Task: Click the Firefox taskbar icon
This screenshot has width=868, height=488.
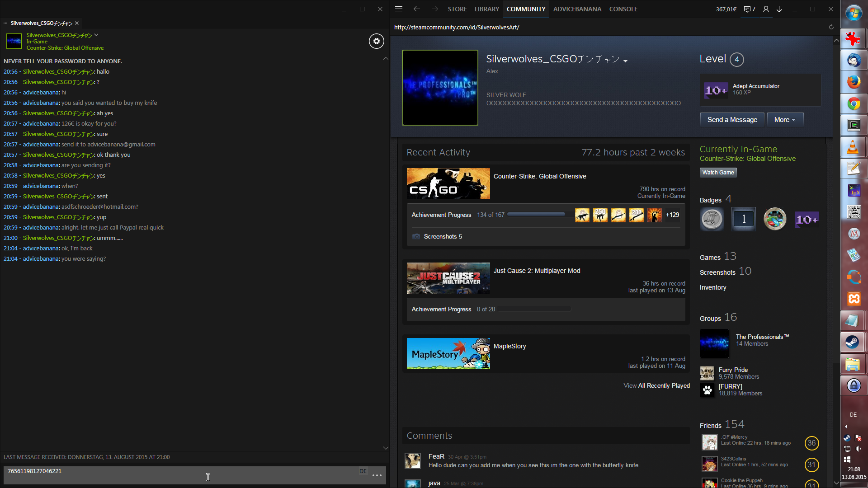Action: [x=853, y=82]
